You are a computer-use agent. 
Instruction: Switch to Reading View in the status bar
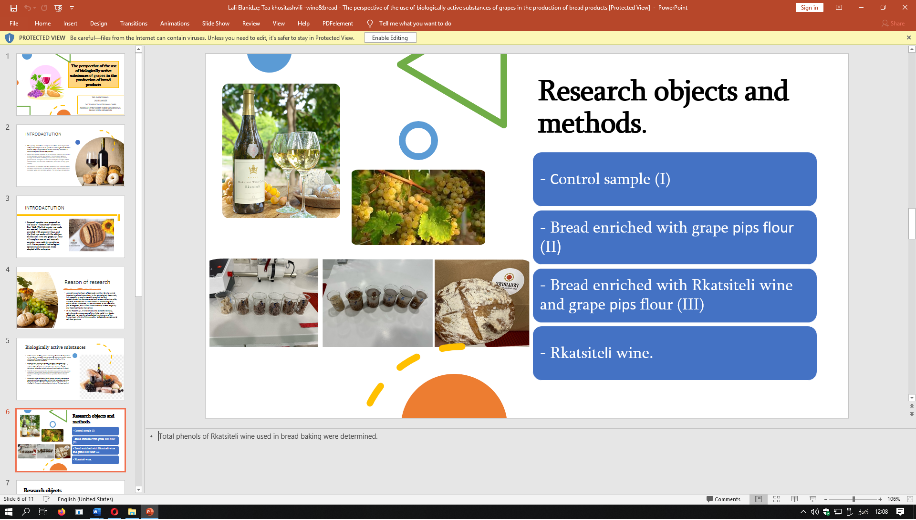coord(793,498)
